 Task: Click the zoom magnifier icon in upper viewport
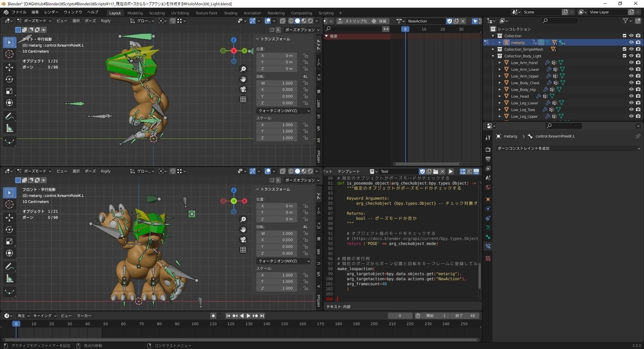coord(243,69)
